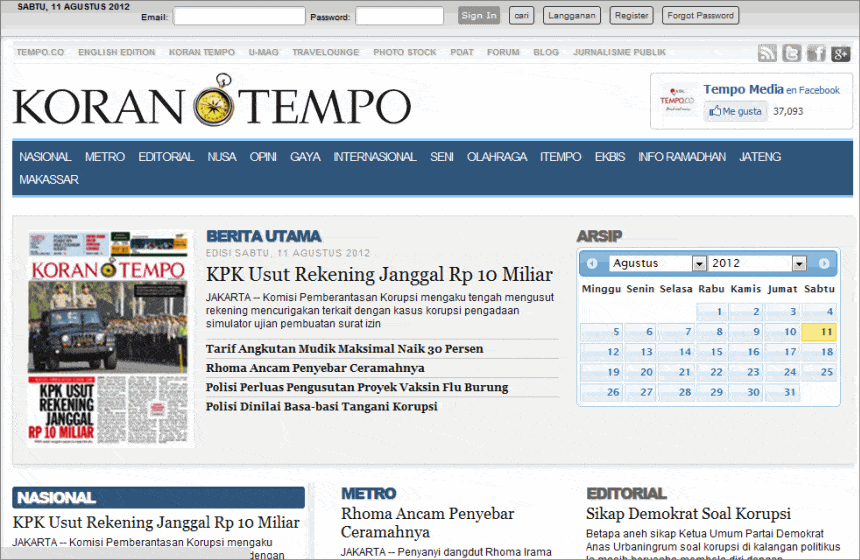Screen dimensions: 860x560
Task: Open the NUSA menu section
Action: click(222, 157)
